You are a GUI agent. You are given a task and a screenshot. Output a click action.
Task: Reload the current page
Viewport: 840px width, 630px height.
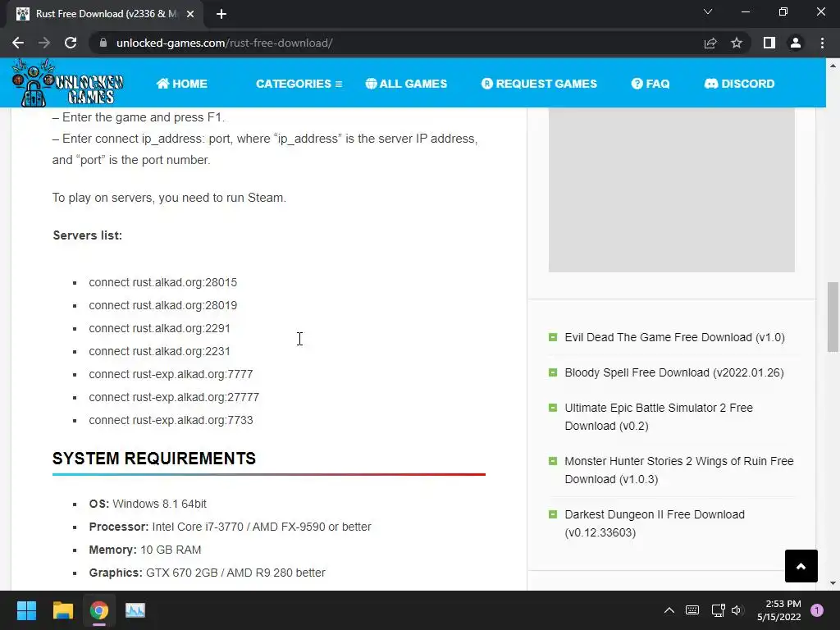click(x=71, y=43)
